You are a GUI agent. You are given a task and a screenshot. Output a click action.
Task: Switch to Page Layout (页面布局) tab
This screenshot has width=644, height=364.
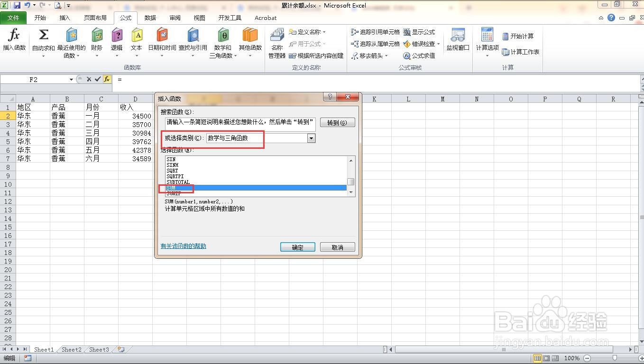pyautogui.click(x=95, y=18)
